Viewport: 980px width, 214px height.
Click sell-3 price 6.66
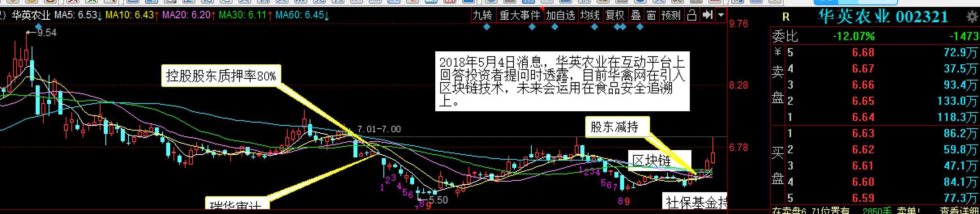[x=863, y=85]
